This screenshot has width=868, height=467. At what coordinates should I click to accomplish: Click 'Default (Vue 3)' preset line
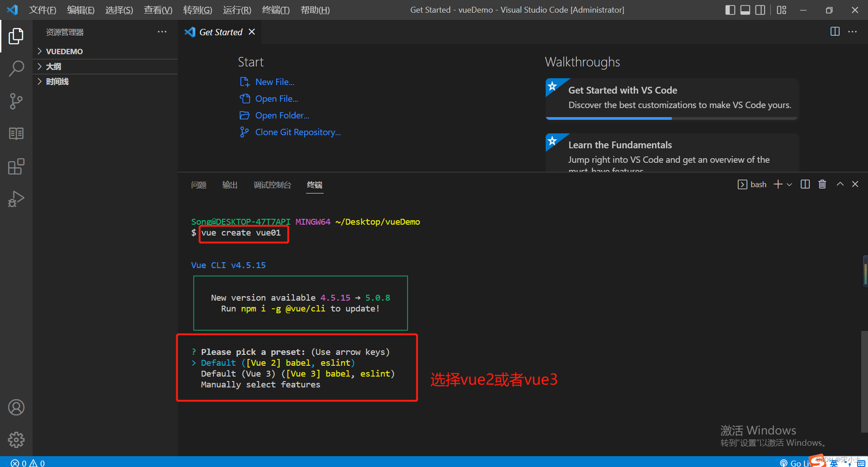click(298, 374)
